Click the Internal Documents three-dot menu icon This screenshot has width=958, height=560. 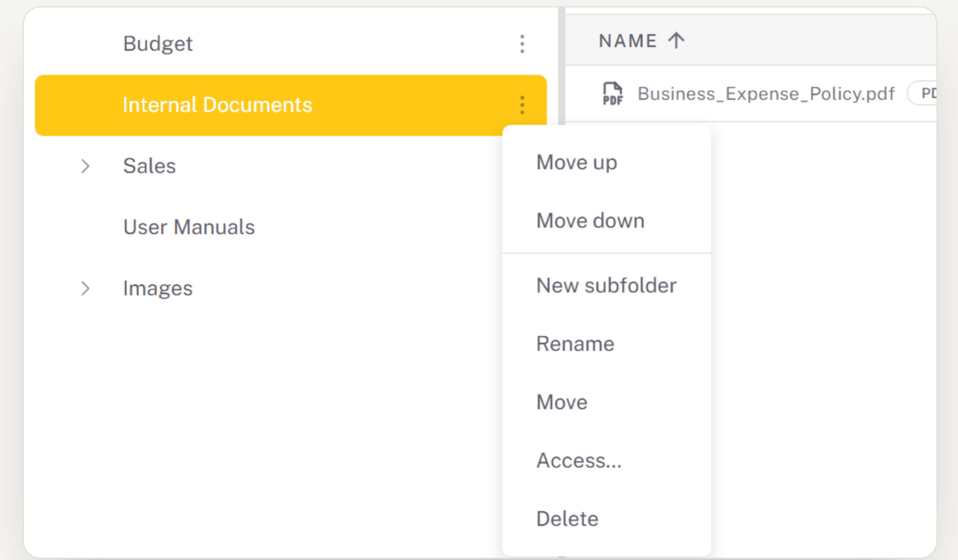[x=522, y=105]
